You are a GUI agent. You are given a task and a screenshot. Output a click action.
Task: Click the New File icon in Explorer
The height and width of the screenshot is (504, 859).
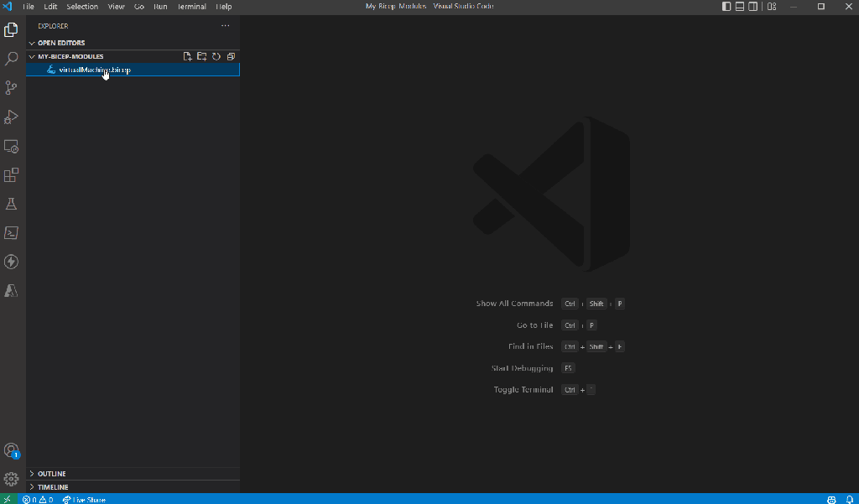coord(188,56)
